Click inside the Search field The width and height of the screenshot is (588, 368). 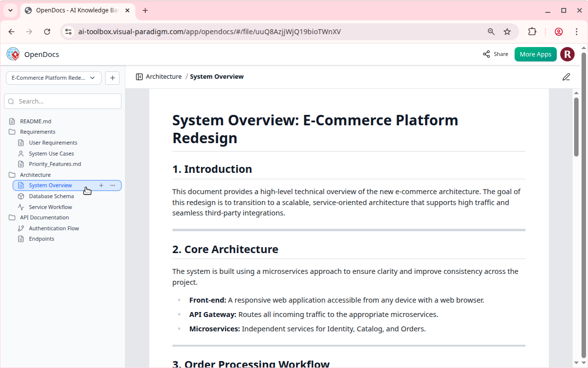coord(62,101)
